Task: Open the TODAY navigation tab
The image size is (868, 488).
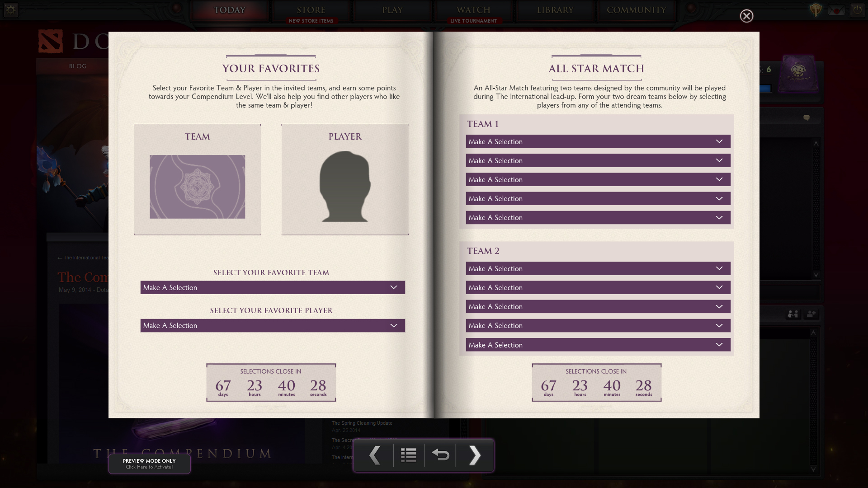Action: (x=230, y=10)
